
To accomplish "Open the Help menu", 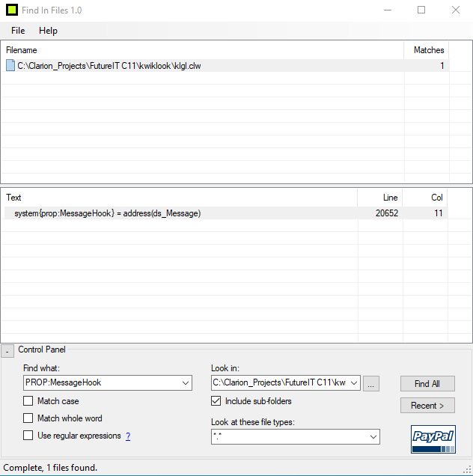I will click(48, 31).
